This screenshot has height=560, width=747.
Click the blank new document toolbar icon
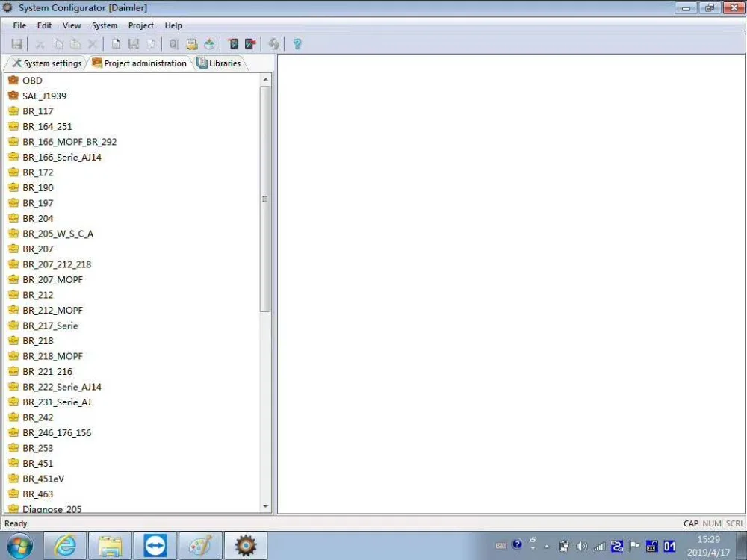click(x=116, y=44)
